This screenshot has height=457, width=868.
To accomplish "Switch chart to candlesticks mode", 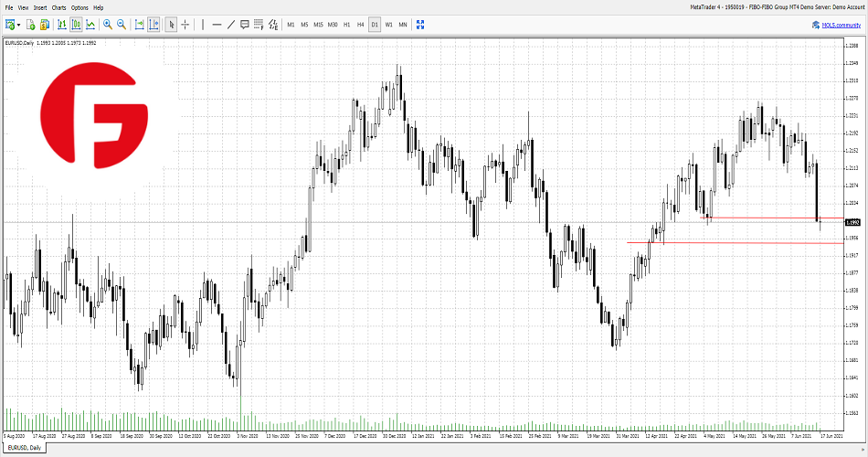I will 76,25.
